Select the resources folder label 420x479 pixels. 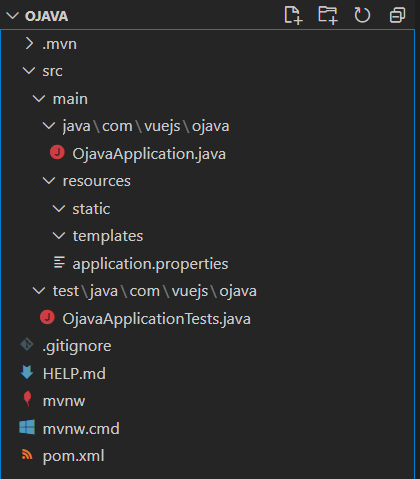pyautogui.click(x=97, y=181)
